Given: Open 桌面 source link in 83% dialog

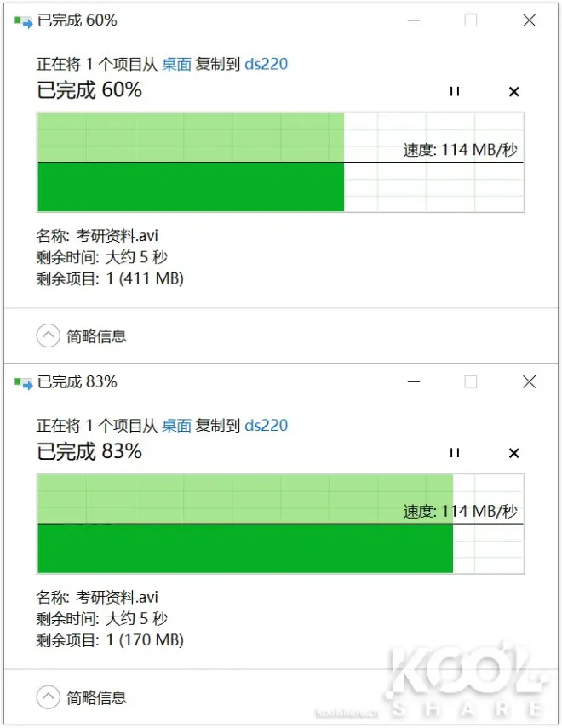Looking at the screenshot, I should pos(176,425).
